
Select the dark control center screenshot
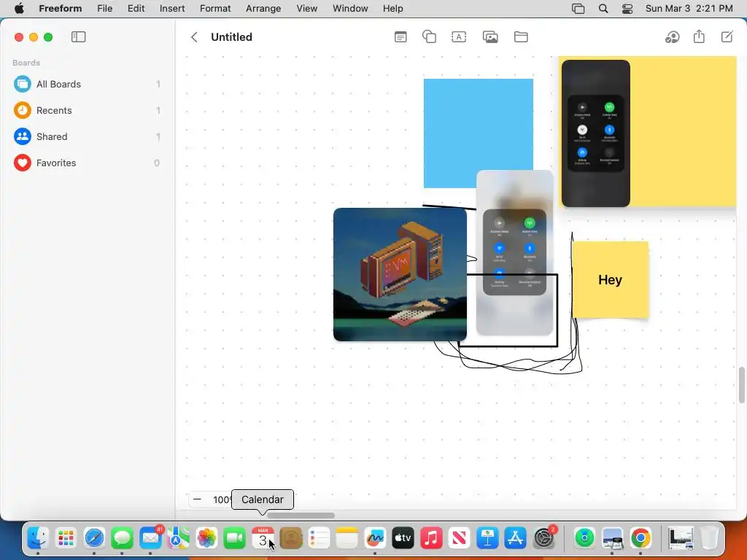[x=596, y=133]
